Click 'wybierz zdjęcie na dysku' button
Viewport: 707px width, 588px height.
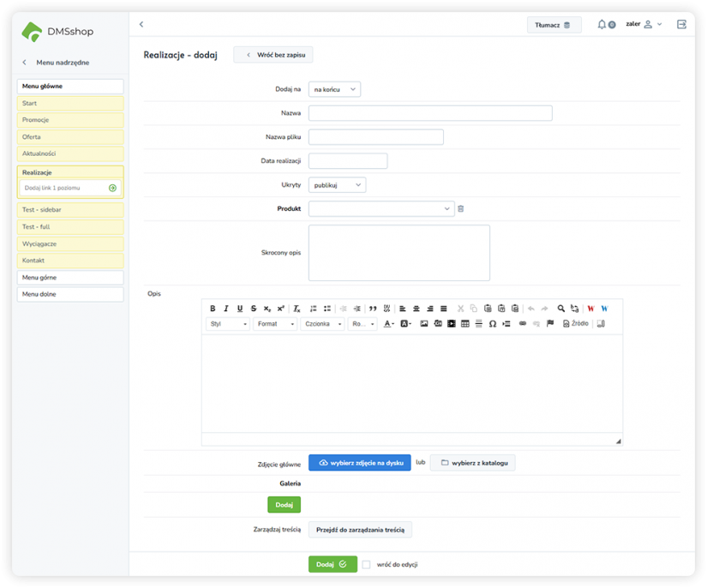pyautogui.click(x=360, y=463)
